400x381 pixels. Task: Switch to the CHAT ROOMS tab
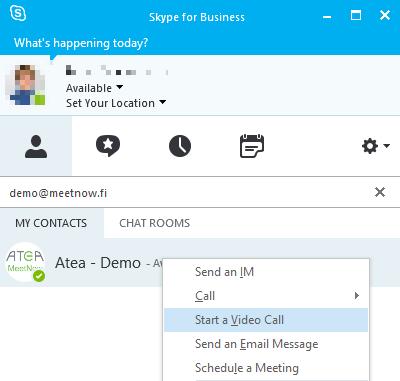(155, 223)
